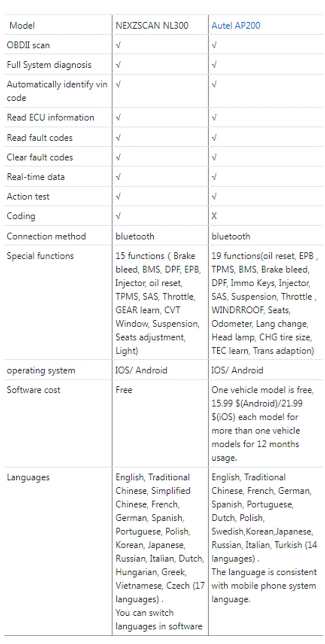Select the Special functions label

click(x=40, y=256)
